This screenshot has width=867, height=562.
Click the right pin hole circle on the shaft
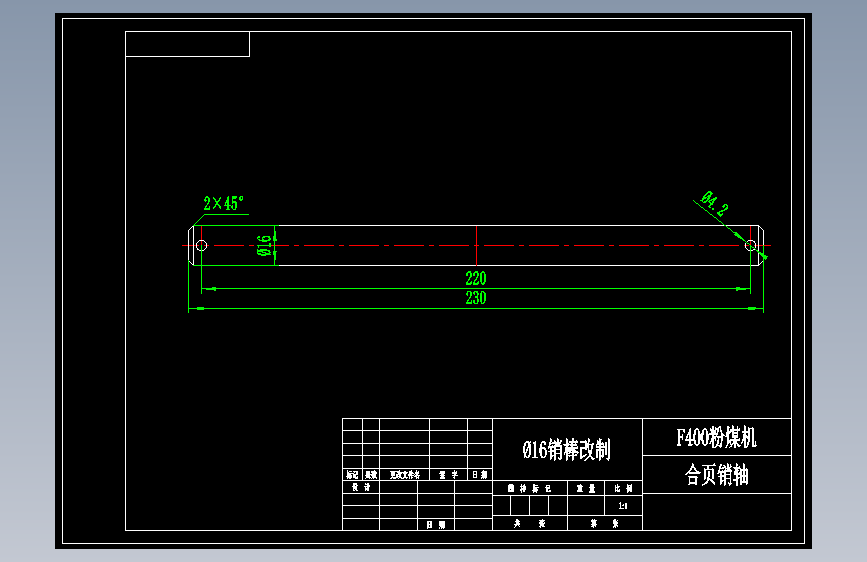point(750,245)
